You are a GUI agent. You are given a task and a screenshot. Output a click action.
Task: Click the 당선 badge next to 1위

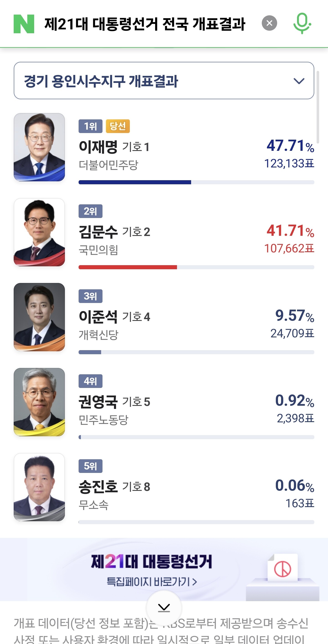118,126
